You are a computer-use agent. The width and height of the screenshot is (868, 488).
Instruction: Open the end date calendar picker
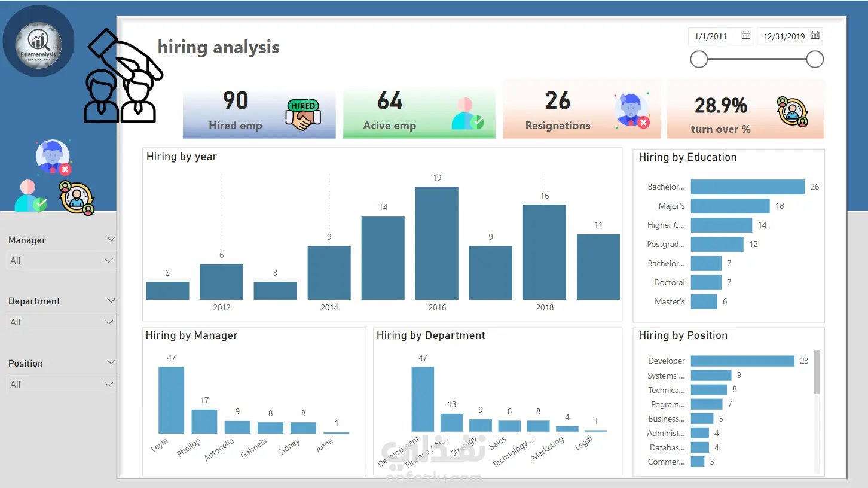(x=814, y=36)
